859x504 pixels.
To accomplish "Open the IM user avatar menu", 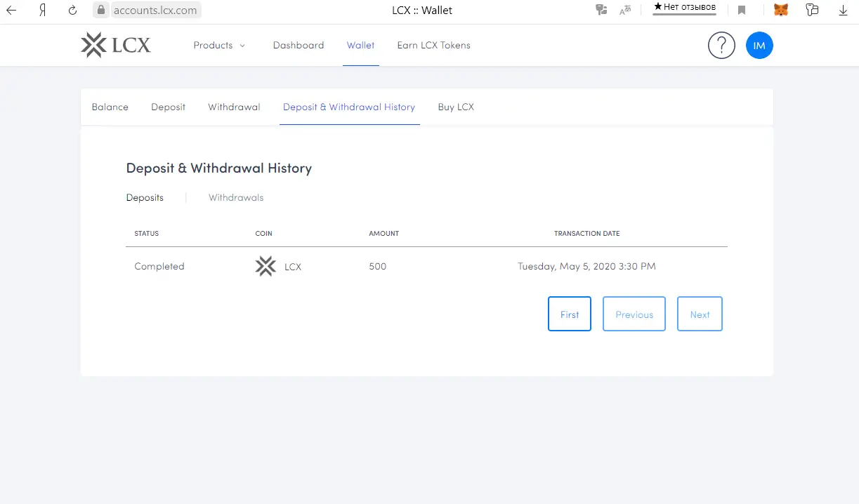I will 759,46.
